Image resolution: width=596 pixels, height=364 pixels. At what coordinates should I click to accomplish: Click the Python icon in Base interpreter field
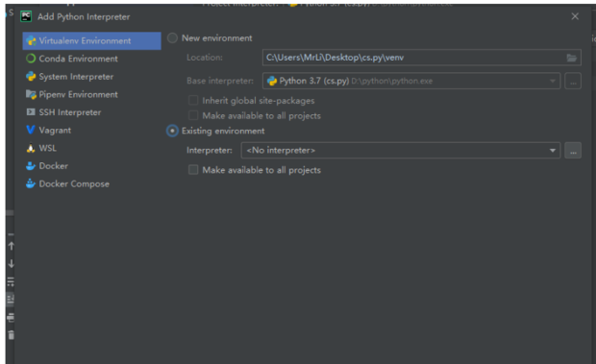tap(272, 81)
